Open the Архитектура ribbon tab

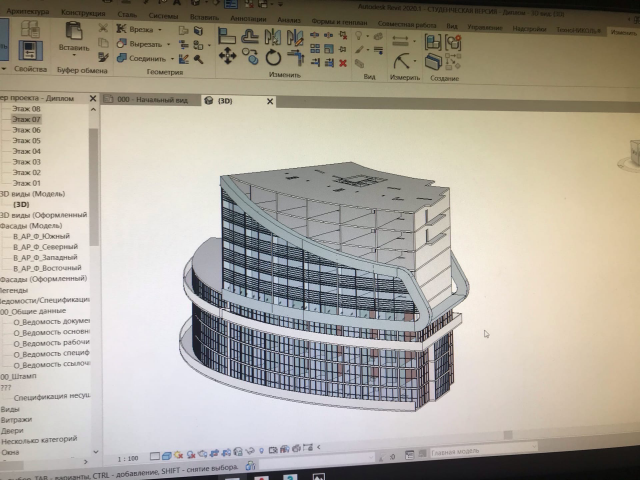[x=27, y=11]
